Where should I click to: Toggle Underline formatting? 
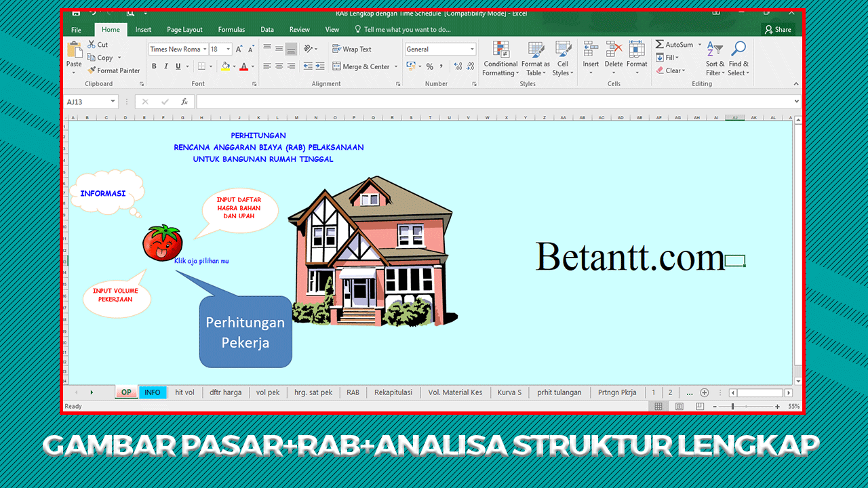178,66
